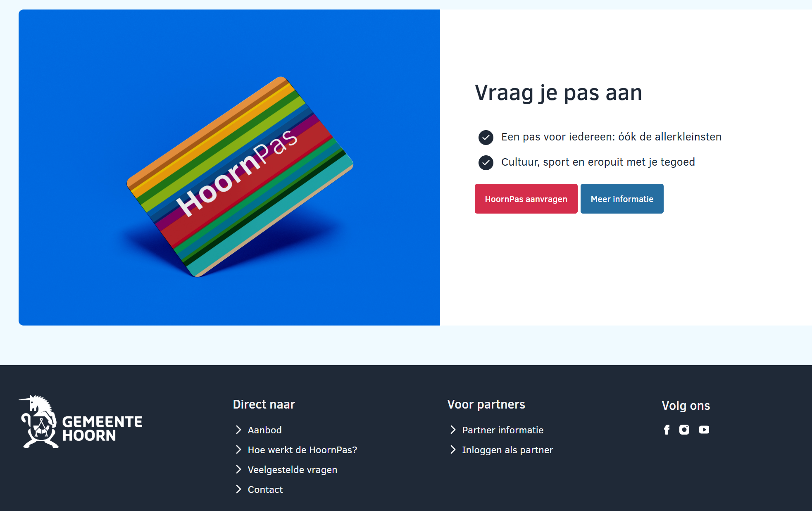Open the YouTube social icon
Viewport: 812px width, 511px height.
point(704,430)
